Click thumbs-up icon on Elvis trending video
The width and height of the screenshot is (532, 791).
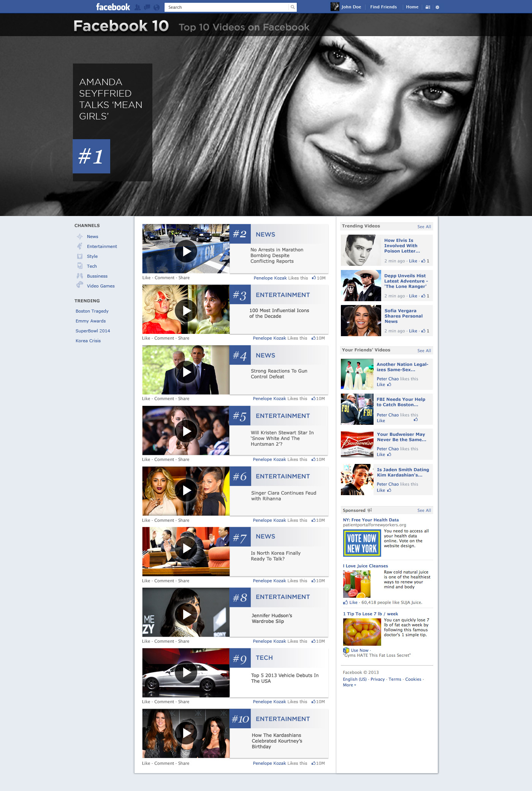423,261
